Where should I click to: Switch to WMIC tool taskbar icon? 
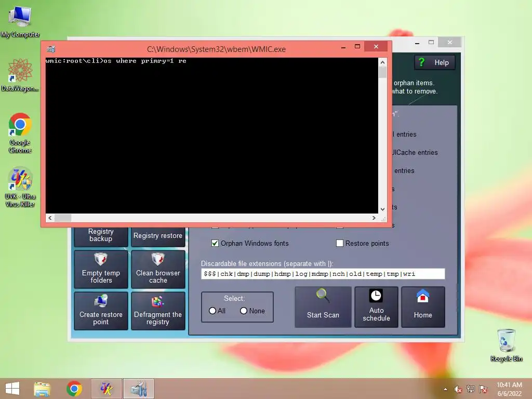coord(138,389)
